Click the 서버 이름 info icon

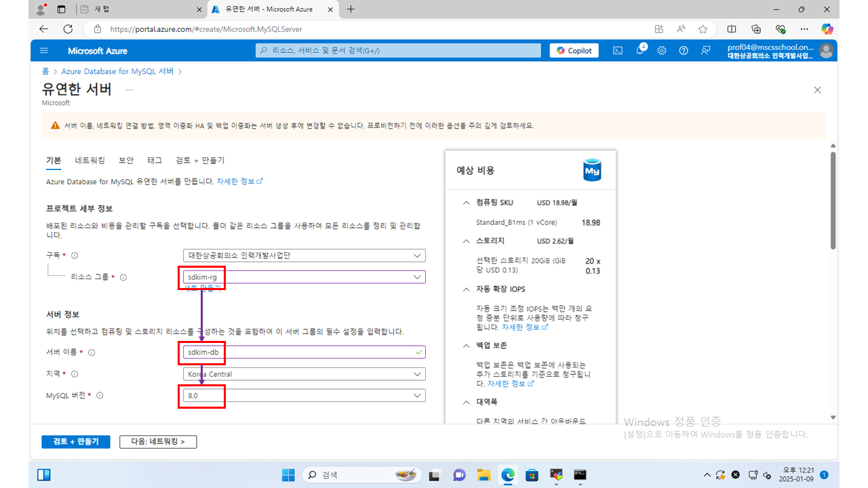92,352
